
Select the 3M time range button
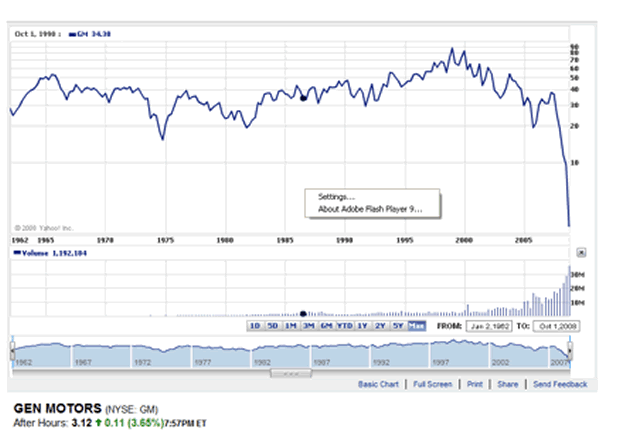[x=308, y=326]
